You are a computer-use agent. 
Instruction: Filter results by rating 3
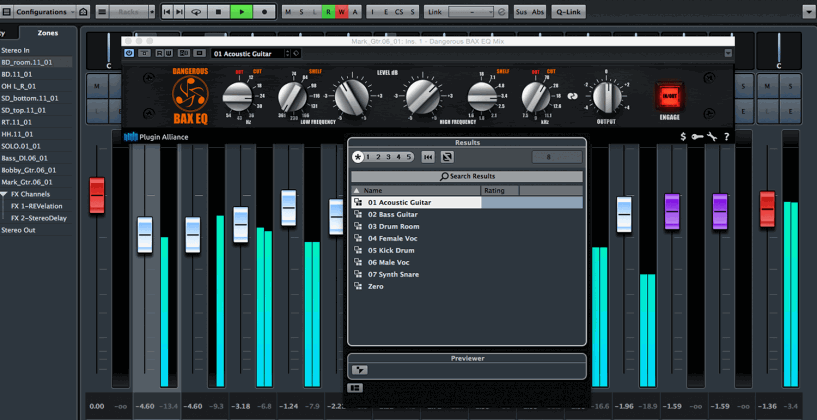(x=388, y=157)
